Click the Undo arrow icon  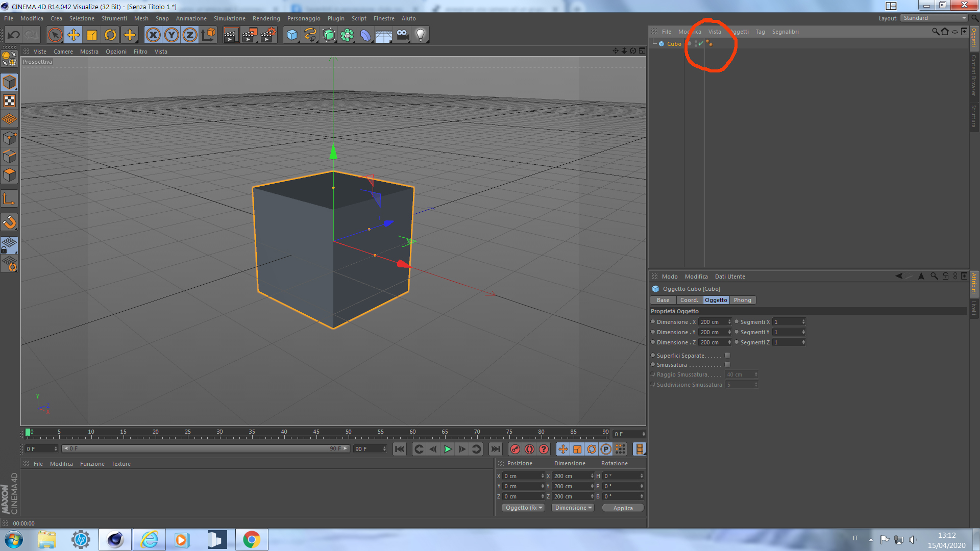click(13, 35)
